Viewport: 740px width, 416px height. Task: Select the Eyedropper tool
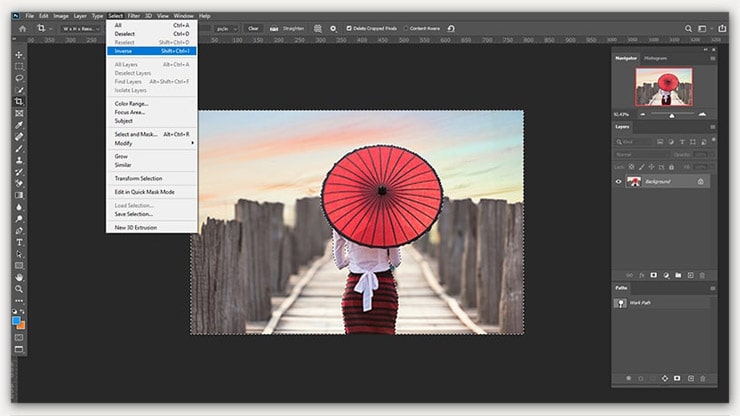(x=19, y=125)
